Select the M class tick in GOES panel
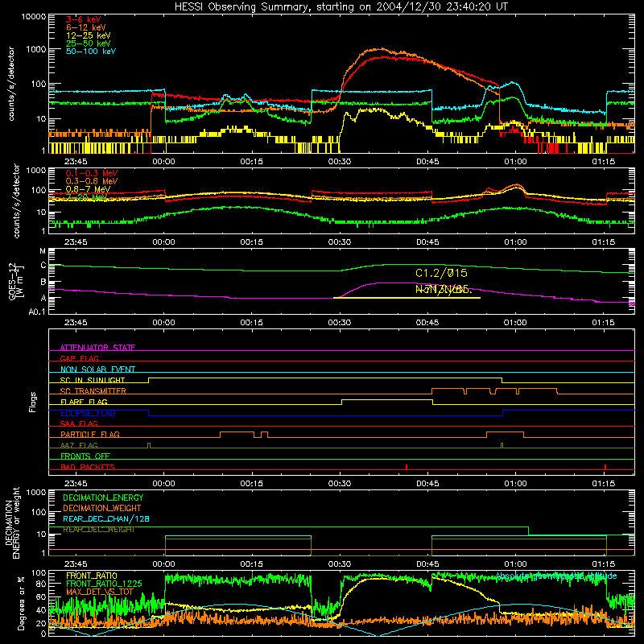The width and height of the screenshot is (644, 644). pos(43,251)
